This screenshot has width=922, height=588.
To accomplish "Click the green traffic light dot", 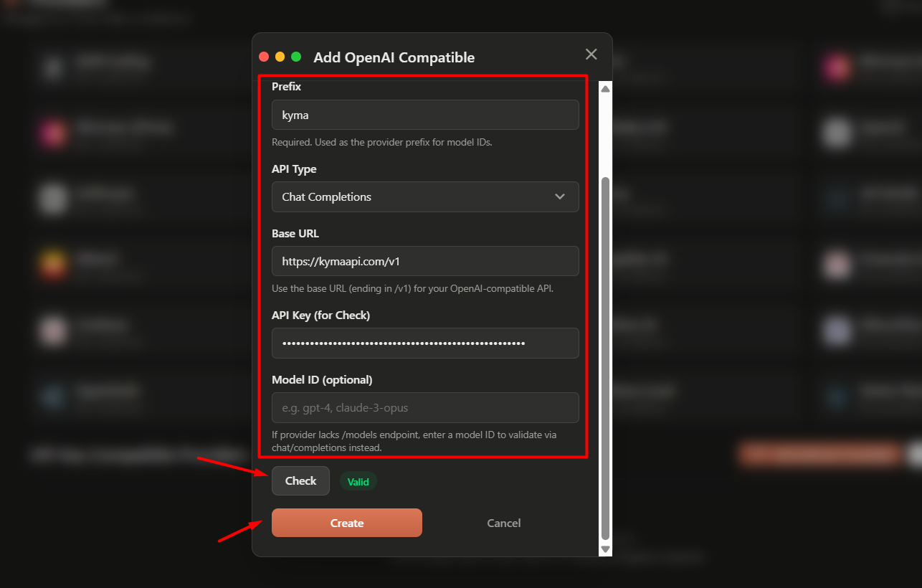I will [297, 56].
